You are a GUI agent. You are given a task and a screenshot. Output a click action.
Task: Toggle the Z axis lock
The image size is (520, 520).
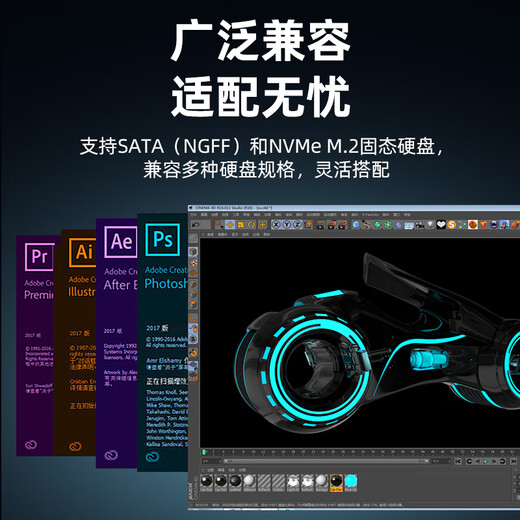point(297,225)
